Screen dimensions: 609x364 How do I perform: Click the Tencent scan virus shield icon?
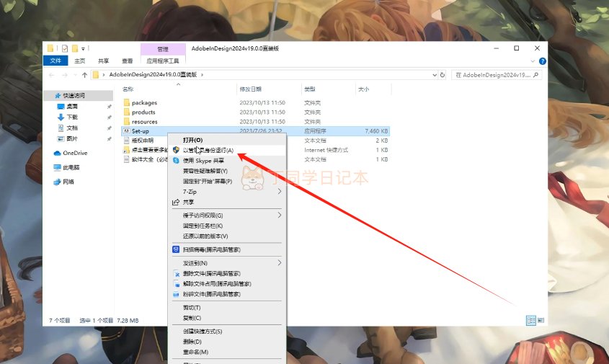(176, 249)
